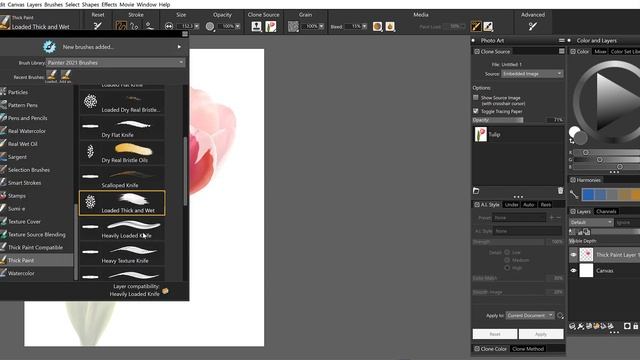
Task: Open the Bleed value dropdown arrow
Action: [364, 26]
